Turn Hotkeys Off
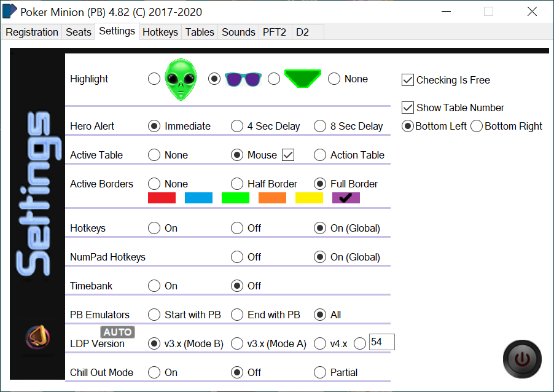The height and width of the screenshot is (392, 554). point(236,228)
